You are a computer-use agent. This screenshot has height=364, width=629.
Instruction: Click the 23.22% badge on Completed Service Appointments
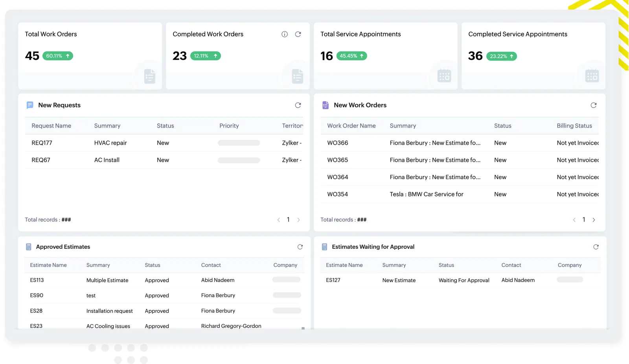[x=502, y=56]
